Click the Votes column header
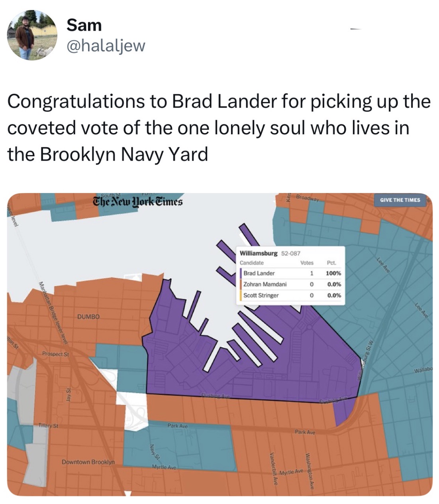The height and width of the screenshot is (504, 439). [x=307, y=263]
